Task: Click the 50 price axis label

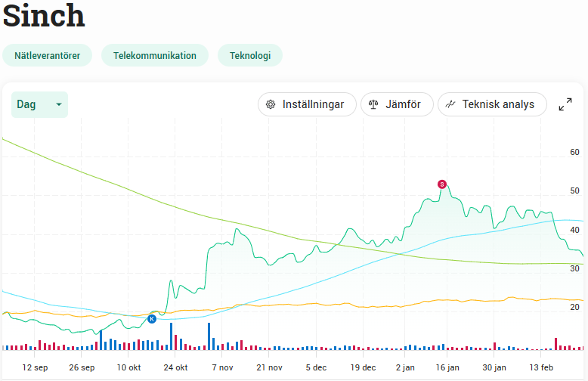Action: point(574,191)
